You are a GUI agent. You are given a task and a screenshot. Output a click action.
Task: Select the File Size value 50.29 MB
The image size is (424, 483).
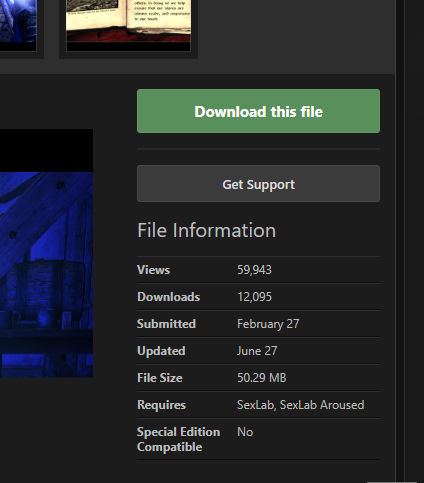[x=262, y=378]
